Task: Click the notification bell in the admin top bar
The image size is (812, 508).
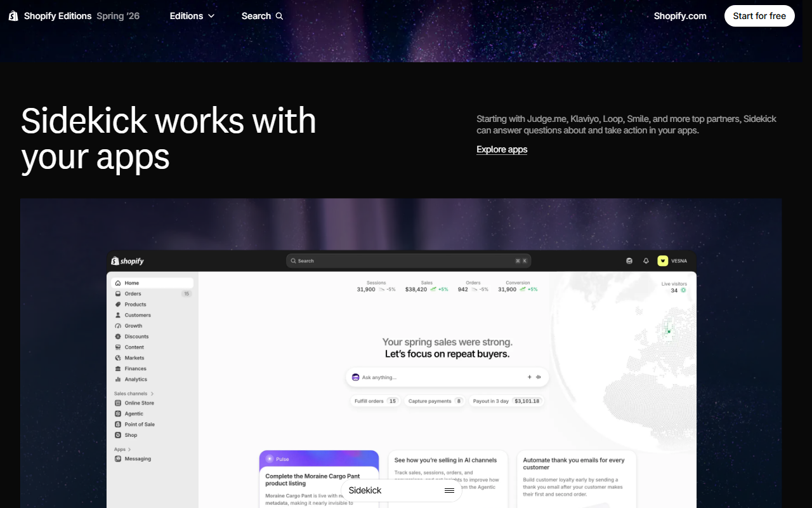Action: 646,260
